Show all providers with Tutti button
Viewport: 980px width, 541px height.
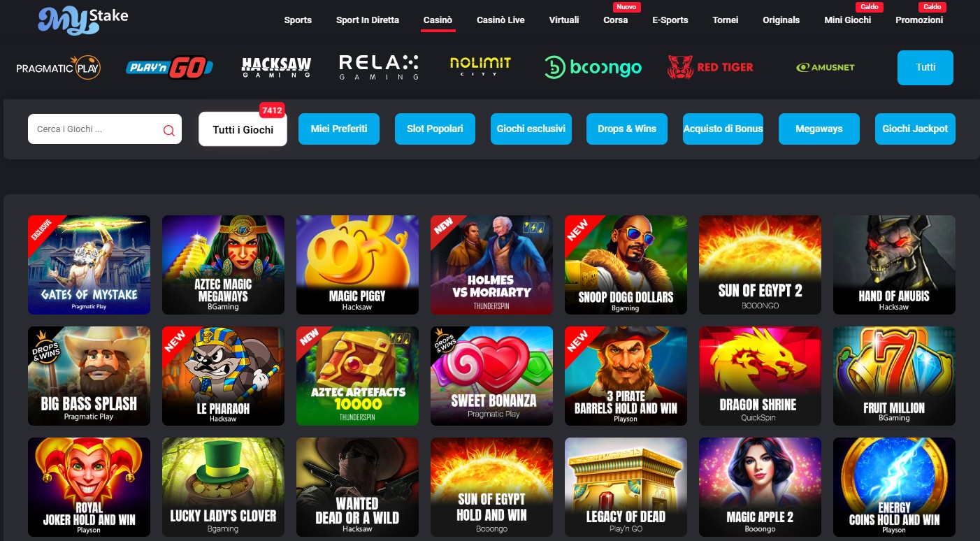click(925, 68)
